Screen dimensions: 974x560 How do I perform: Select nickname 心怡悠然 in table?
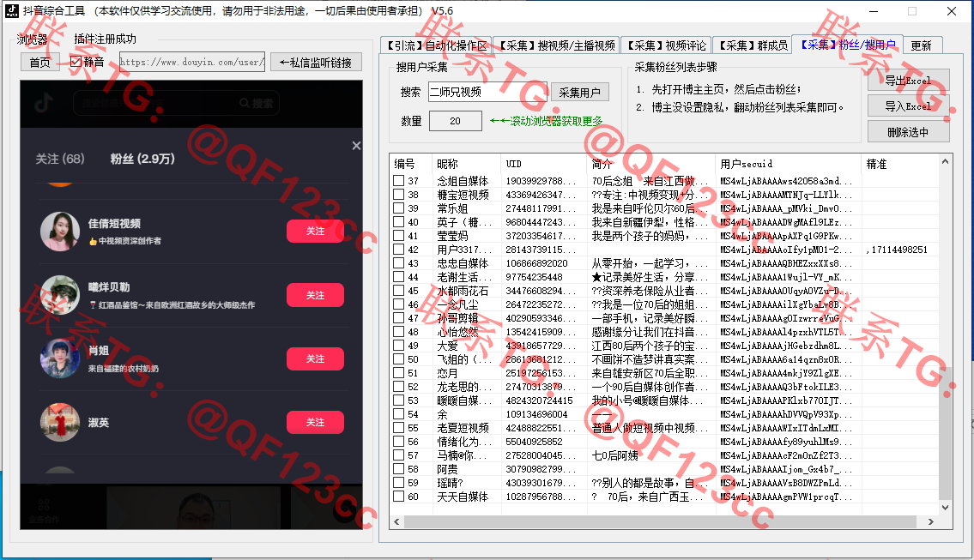click(x=457, y=332)
